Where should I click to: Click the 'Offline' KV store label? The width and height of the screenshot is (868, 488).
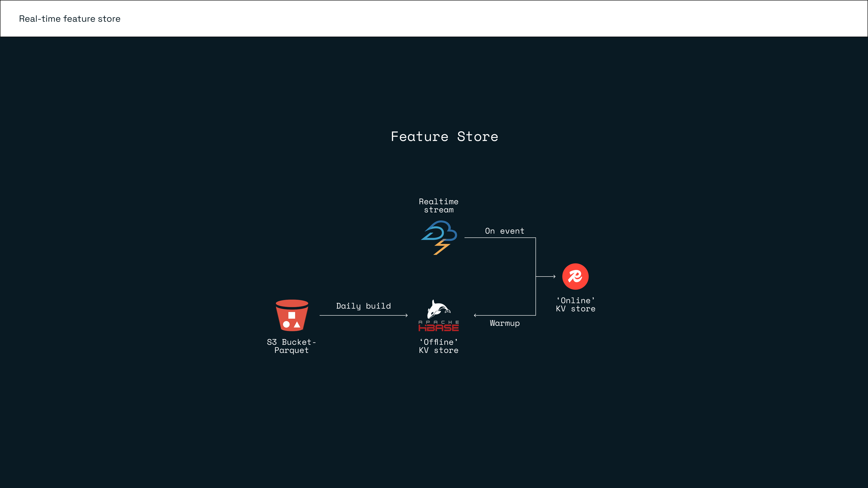click(438, 346)
